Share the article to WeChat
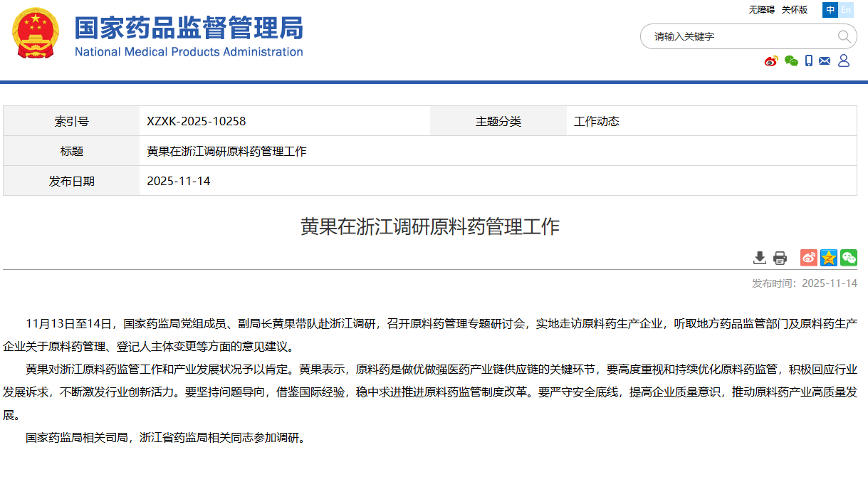 click(x=849, y=258)
